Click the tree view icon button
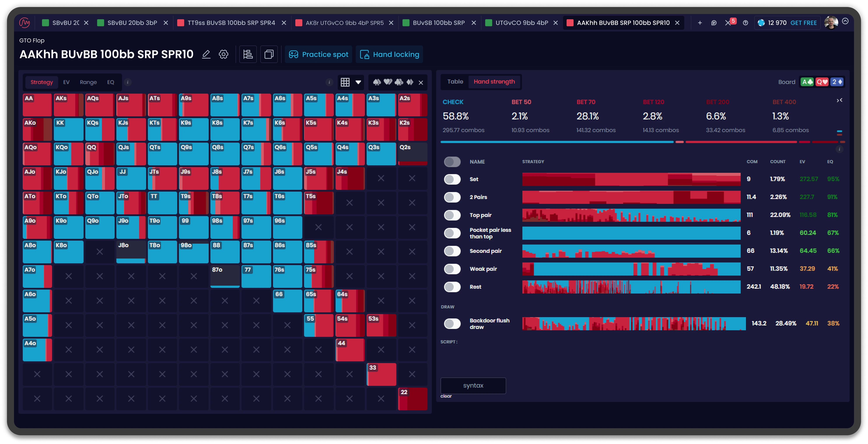868x444 pixels. click(248, 54)
